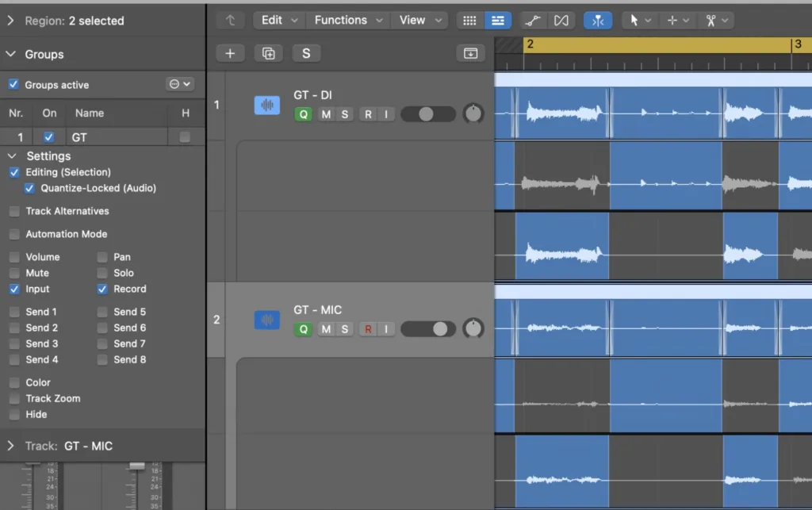Open the Groups options ellipsis dropdown

tap(180, 84)
